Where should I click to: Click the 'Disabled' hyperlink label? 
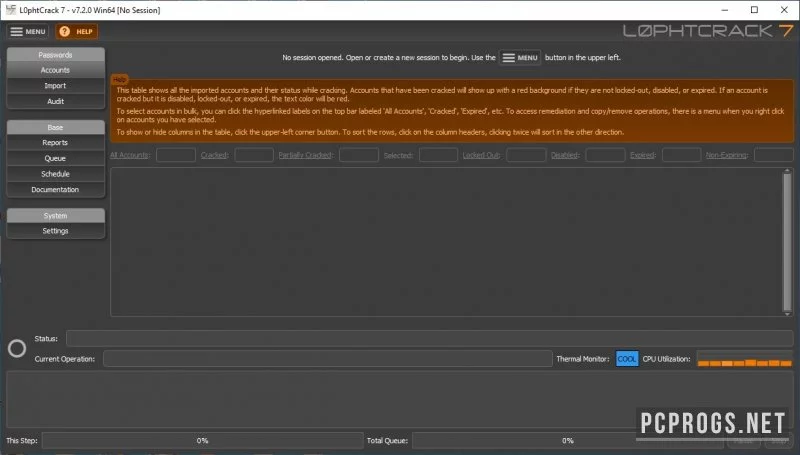tap(565, 155)
